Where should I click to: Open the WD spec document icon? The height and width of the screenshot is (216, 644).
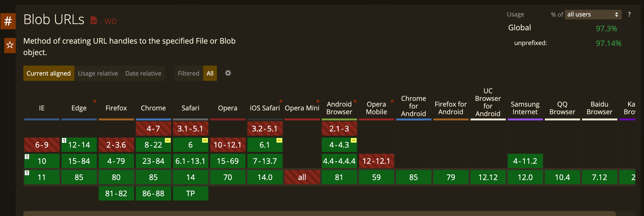(93, 21)
